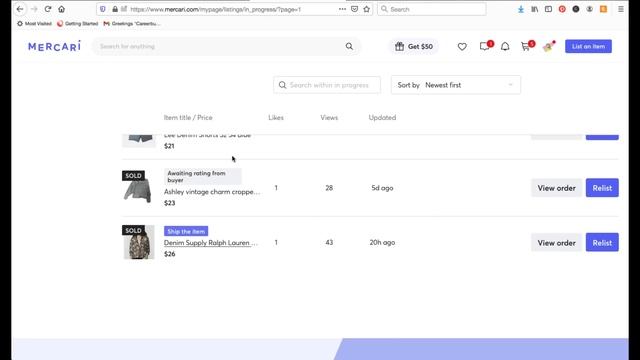Viewport: 640px width, 360px height.
Task: Open Mercari notifications bell icon
Action: point(505,47)
